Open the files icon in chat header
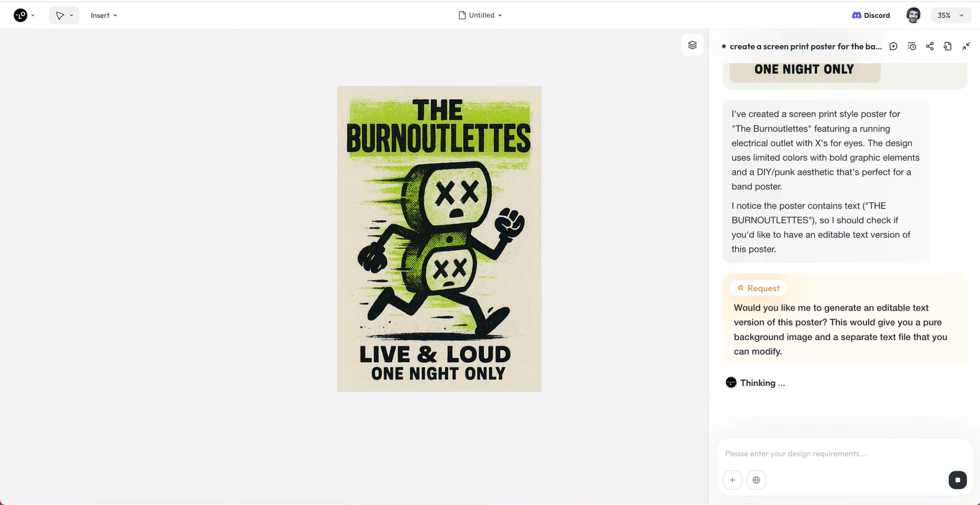980x505 pixels. (948, 47)
